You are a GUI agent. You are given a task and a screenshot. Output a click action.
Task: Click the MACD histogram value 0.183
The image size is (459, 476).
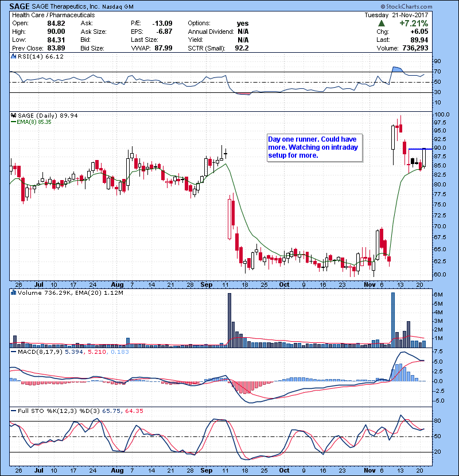(120, 352)
